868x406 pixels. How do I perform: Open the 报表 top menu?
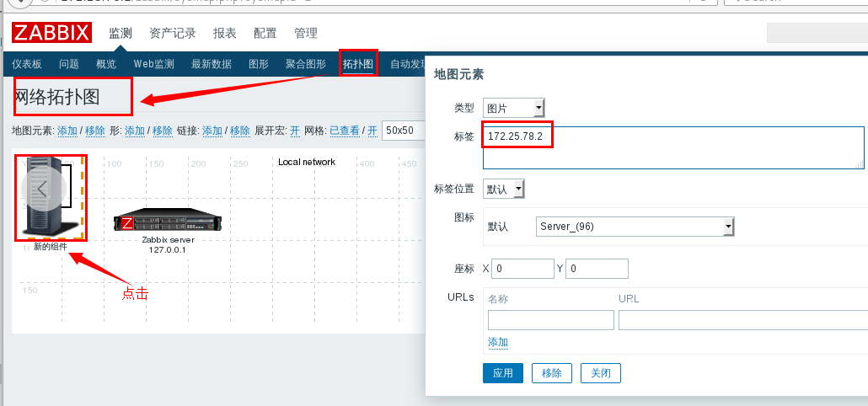tap(225, 33)
